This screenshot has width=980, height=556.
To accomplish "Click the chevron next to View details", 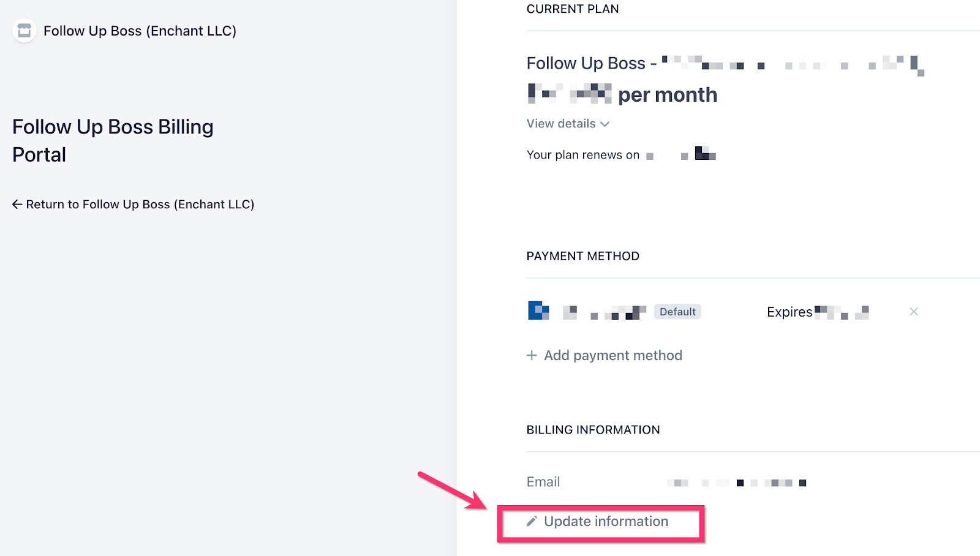I will (605, 124).
